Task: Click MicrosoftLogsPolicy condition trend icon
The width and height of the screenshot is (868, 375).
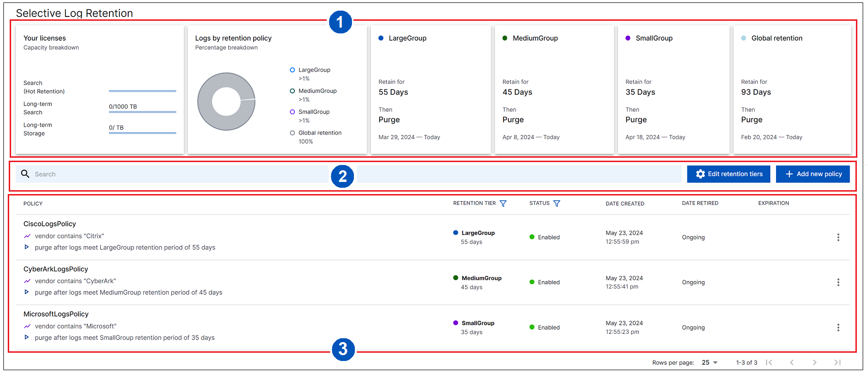Action: [x=27, y=326]
